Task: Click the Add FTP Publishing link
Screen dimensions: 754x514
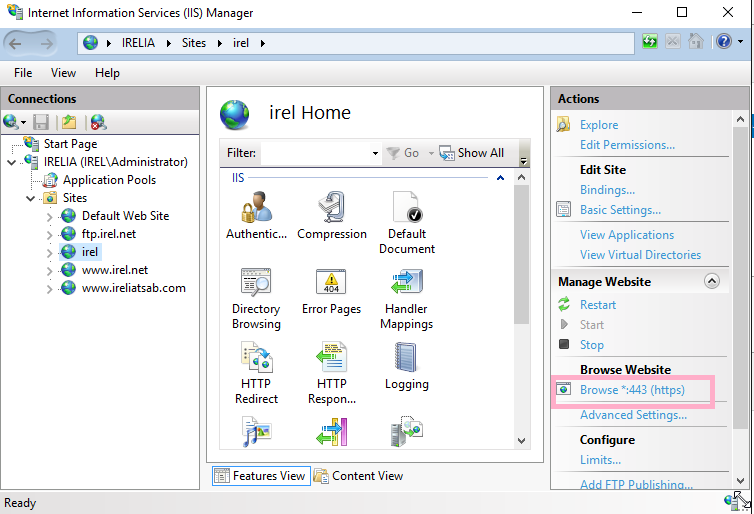Action: [x=636, y=484]
